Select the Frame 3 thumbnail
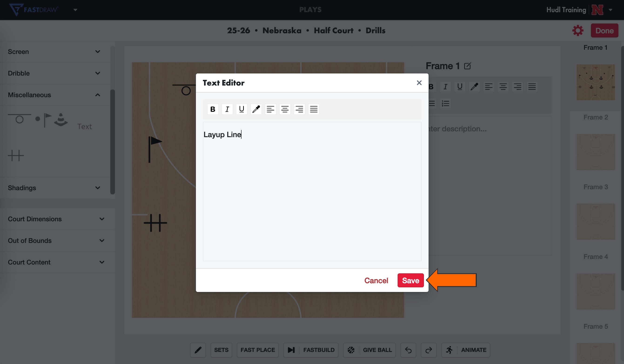 click(596, 222)
